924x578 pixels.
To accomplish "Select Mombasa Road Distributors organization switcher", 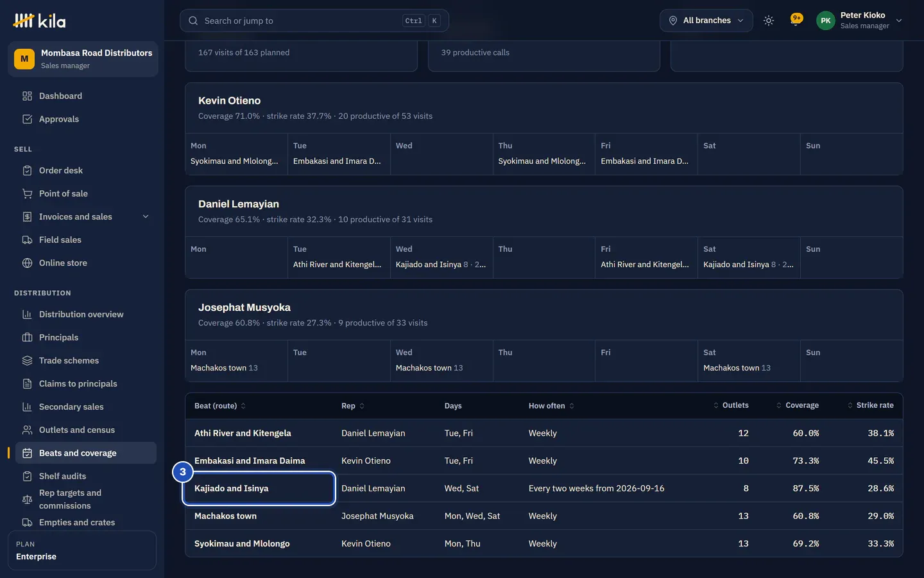I will (83, 59).
